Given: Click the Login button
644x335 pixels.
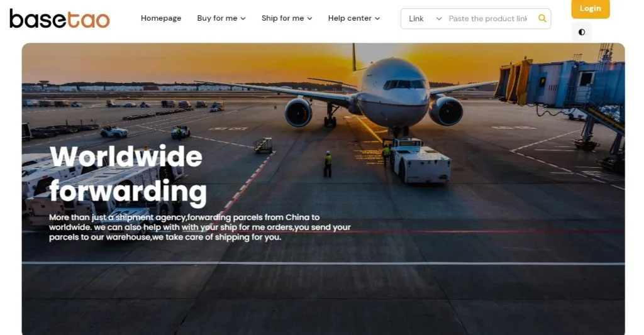Looking at the screenshot, I should (590, 9).
